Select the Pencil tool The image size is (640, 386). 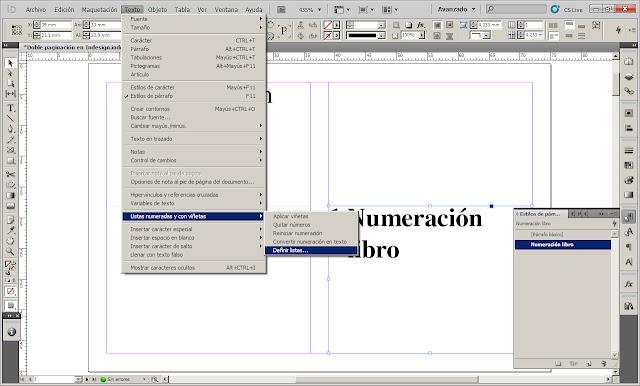click(11, 140)
